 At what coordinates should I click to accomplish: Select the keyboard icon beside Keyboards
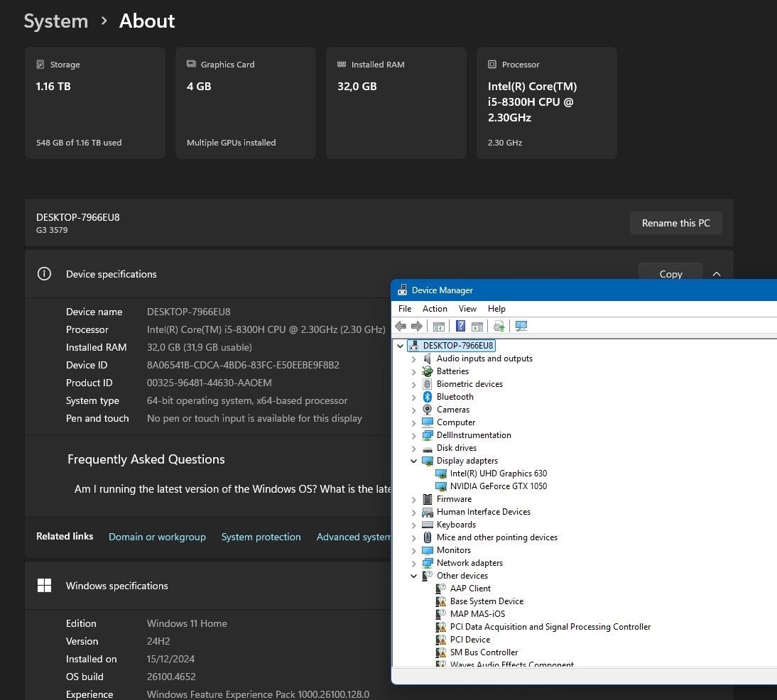427,525
